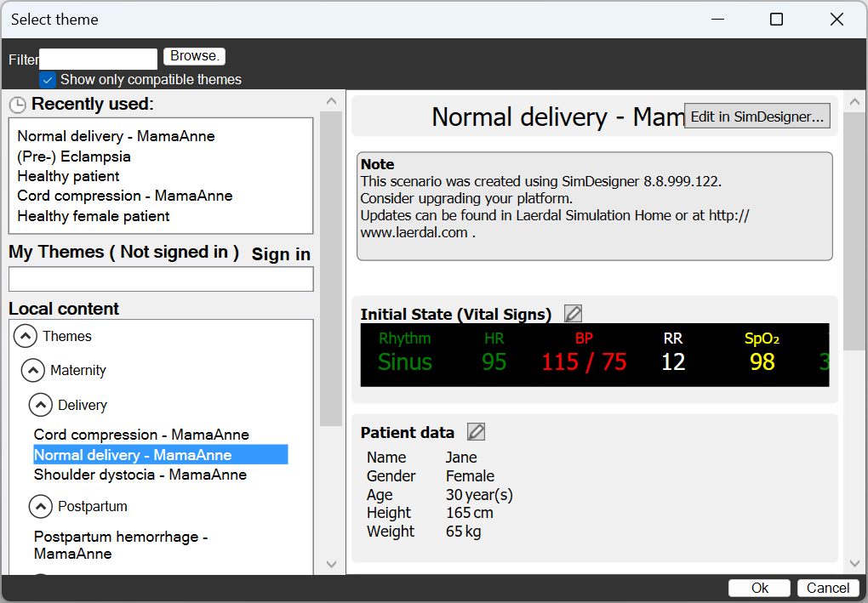This screenshot has width=868, height=603.
Task: Click the Sign in link
Action: coord(281,254)
